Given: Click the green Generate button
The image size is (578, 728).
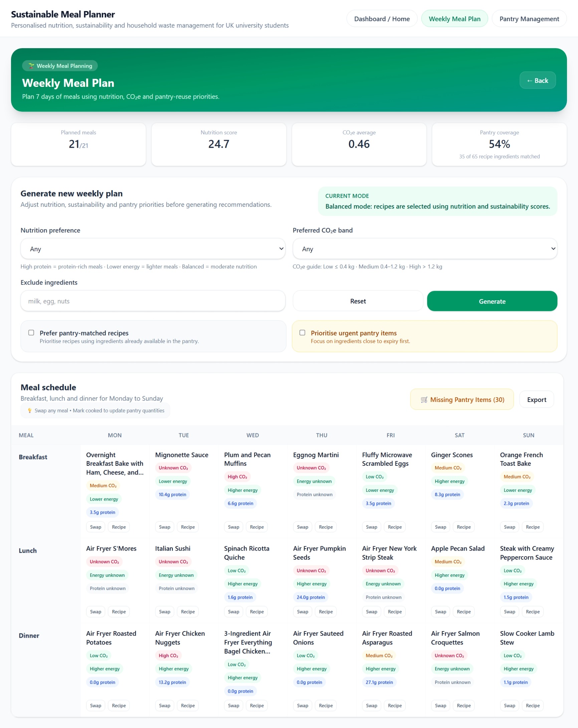Looking at the screenshot, I should (x=492, y=301).
